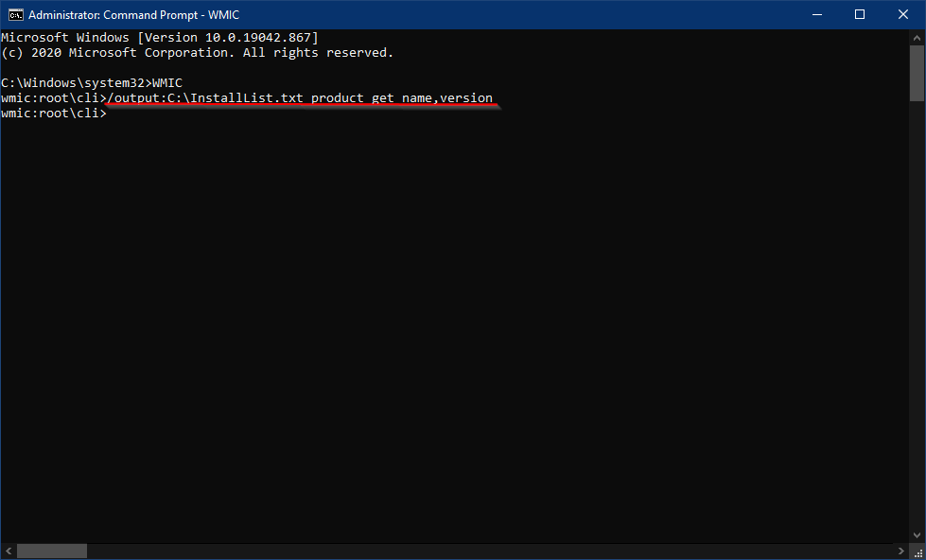The width and height of the screenshot is (926, 560).
Task: Click the vertical scrollbar up arrow
Action: click(x=917, y=37)
